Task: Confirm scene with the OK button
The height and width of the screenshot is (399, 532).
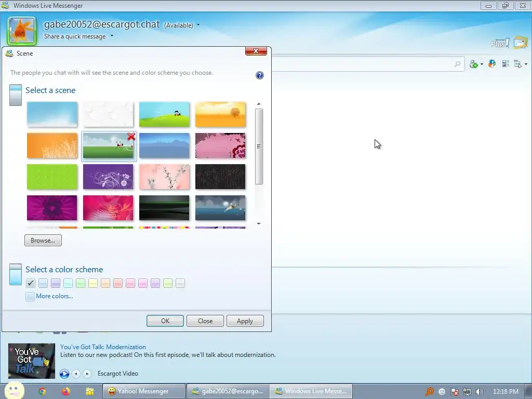Action: pyautogui.click(x=165, y=321)
